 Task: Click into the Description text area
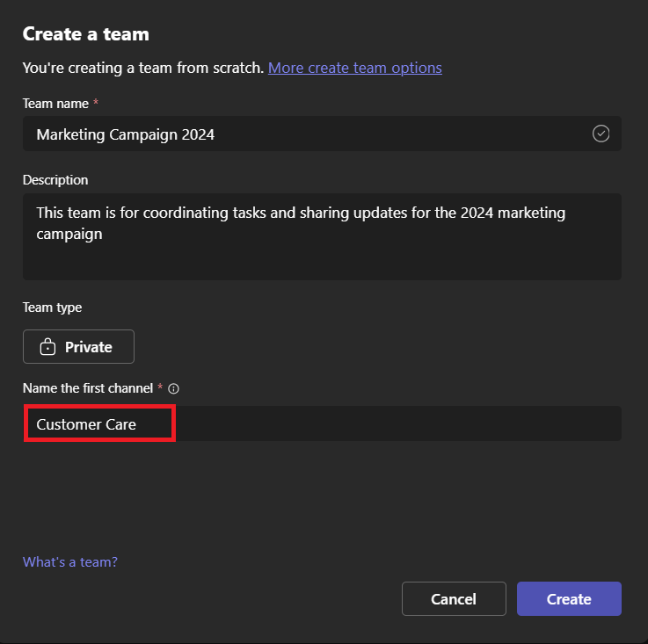(322, 236)
